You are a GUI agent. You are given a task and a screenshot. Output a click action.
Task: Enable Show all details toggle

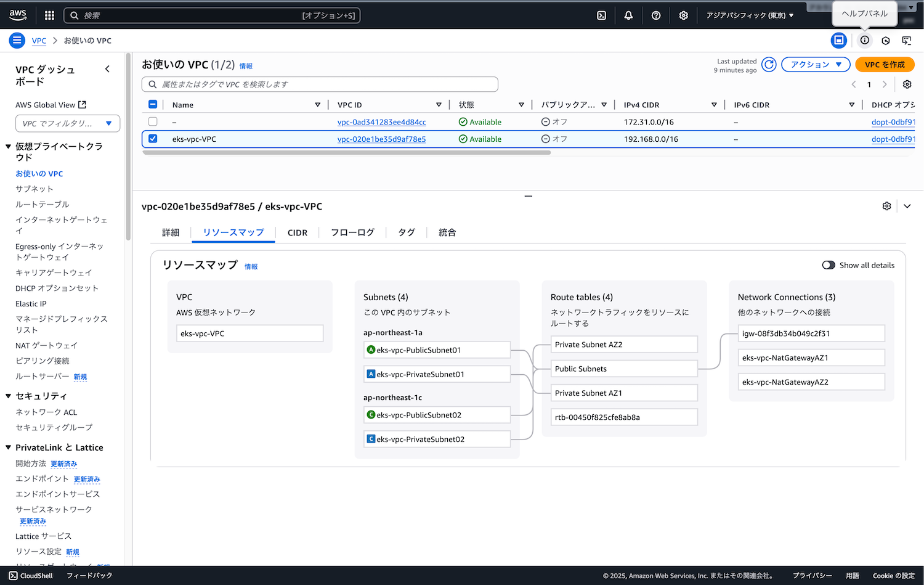[829, 265]
